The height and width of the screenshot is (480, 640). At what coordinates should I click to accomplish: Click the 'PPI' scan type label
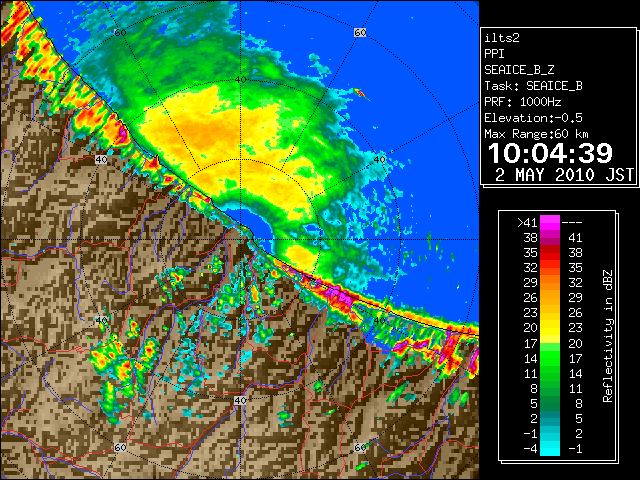494,54
